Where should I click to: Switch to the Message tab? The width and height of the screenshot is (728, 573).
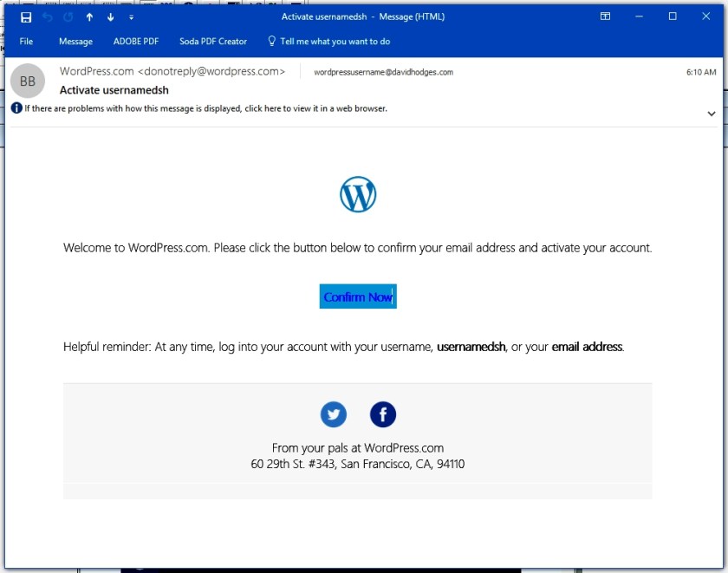[76, 41]
